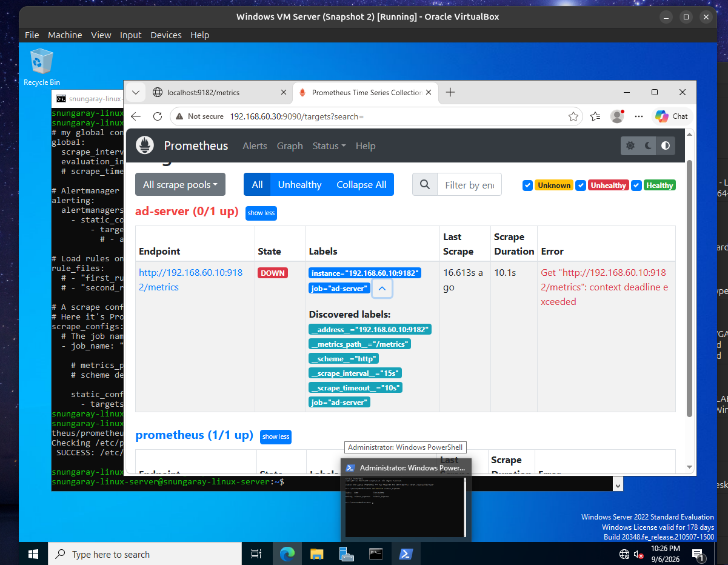Viewport: 728px width, 565px height.
Task: Open the terminal window scroll-down arrow
Action: coord(618,485)
